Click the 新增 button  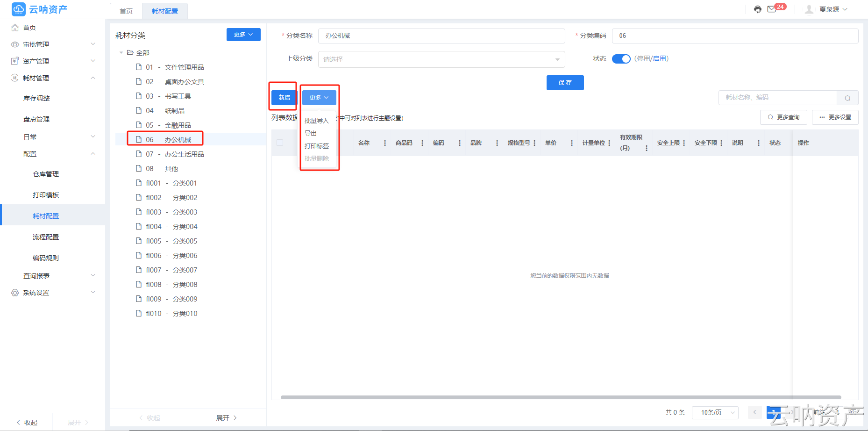284,98
